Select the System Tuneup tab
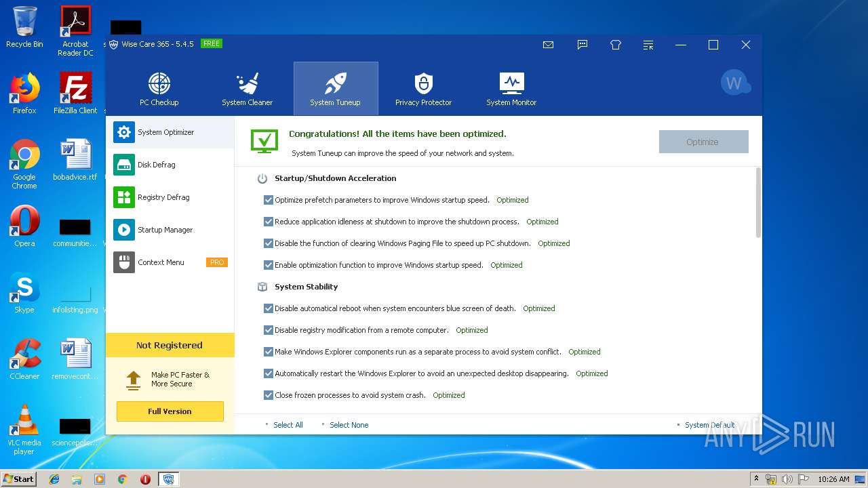The width and height of the screenshot is (868, 488). coord(336,89)
